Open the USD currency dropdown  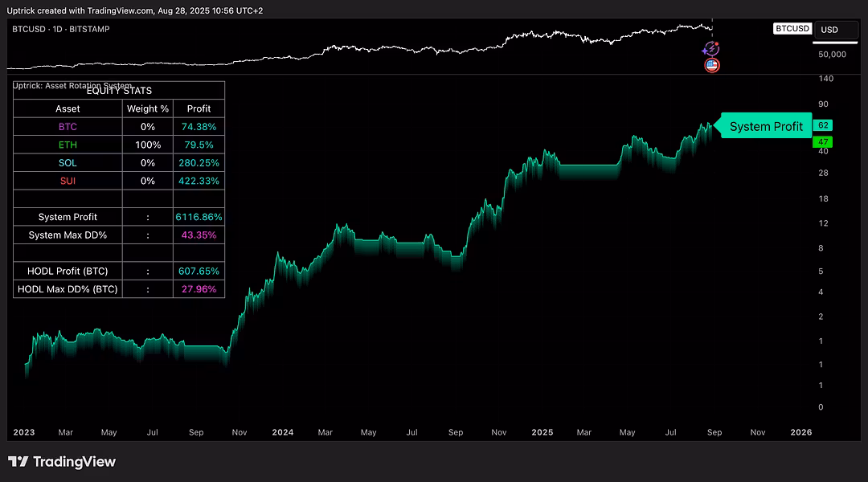[x=833, y=30]
